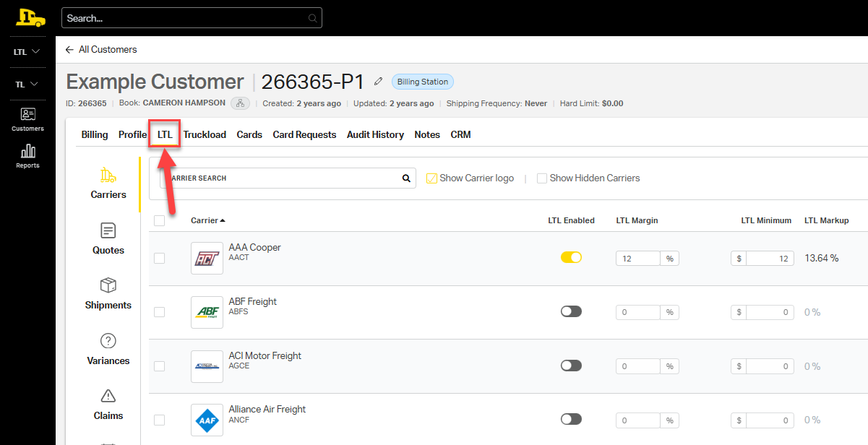Edit Alliance Air Freight LTL Minimum field
868x445 pixels.
pos(770,420)
